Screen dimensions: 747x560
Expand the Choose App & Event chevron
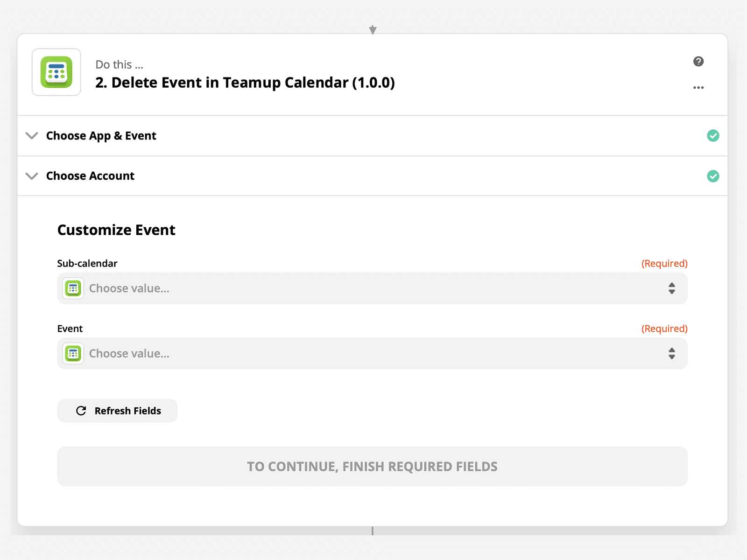tap(32, 136)
